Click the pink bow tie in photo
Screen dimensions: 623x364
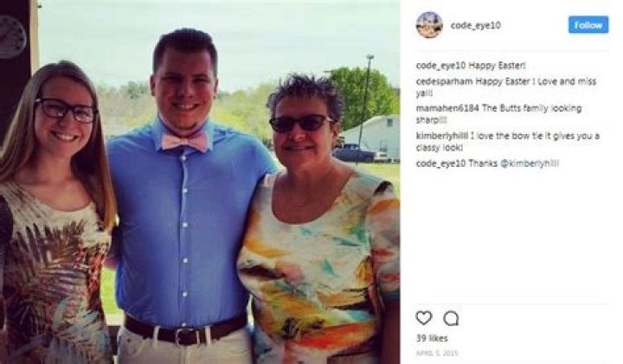185,141
